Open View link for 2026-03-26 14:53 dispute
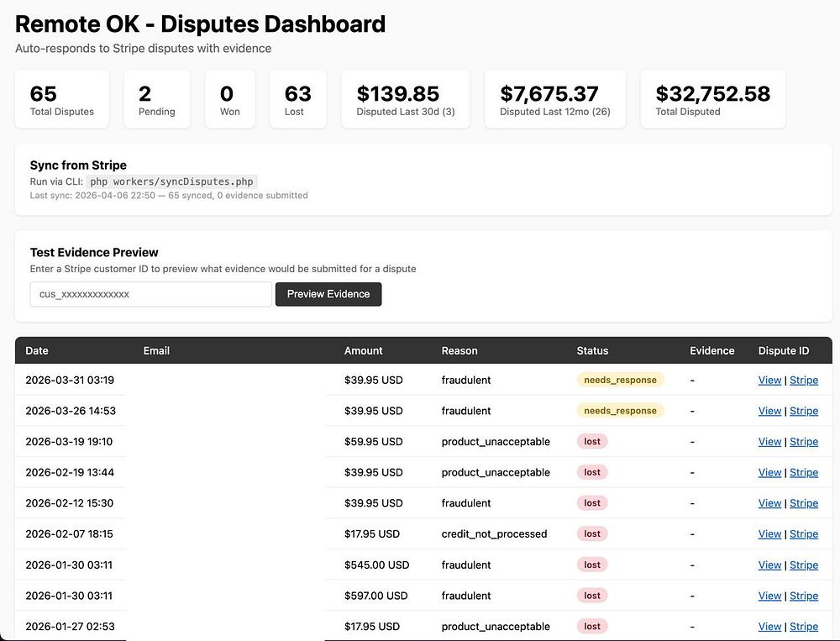 click(769, 411)
